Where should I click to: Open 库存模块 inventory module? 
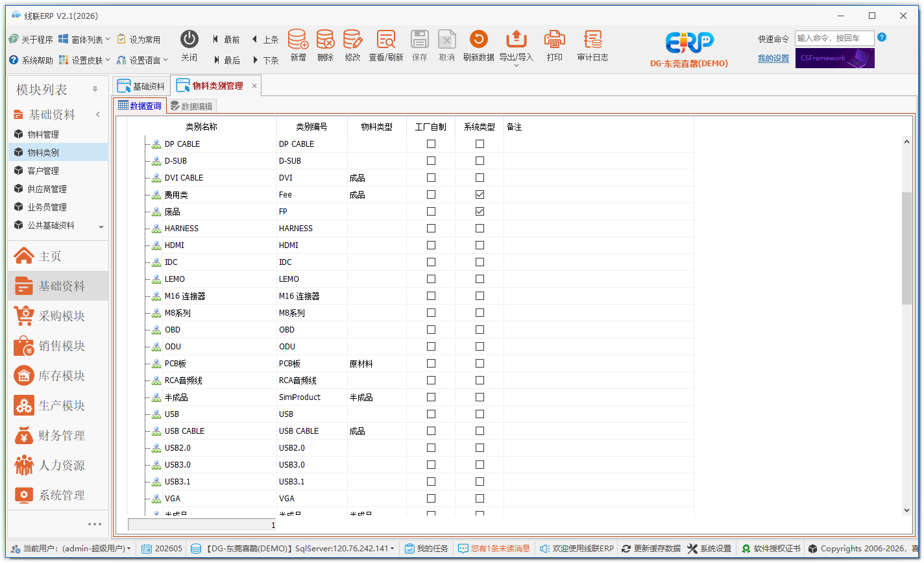[58, 376]
